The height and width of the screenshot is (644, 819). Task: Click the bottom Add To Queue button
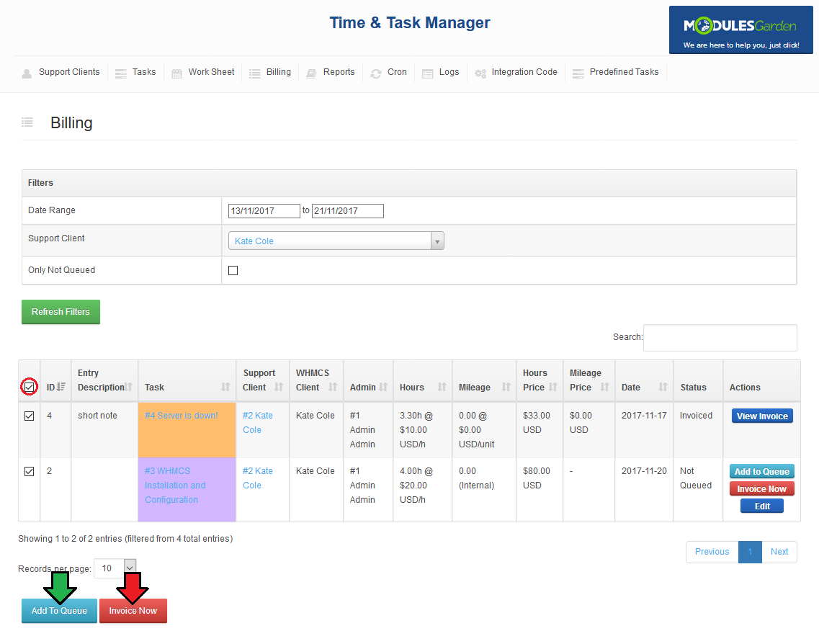click(x=59, y=611)
